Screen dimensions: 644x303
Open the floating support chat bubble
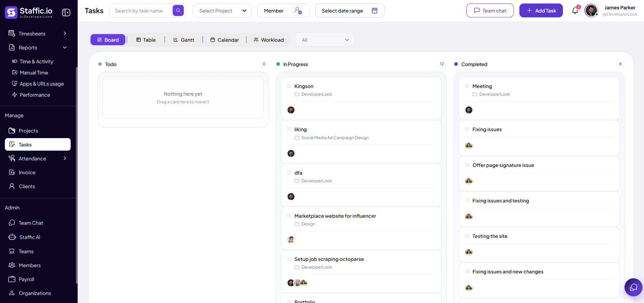coord(634,287)
